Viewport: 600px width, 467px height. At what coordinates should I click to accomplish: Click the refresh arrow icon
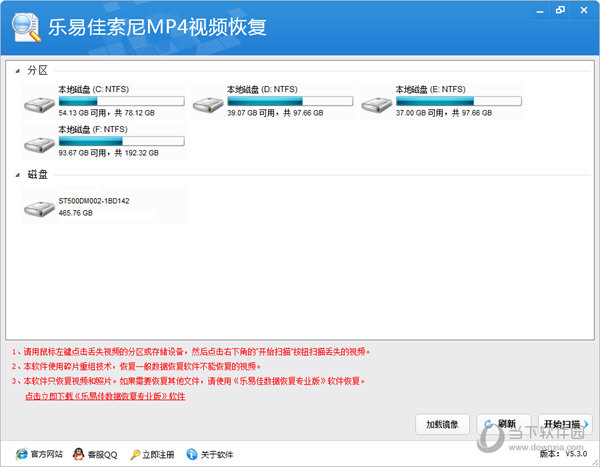(489, 424)
